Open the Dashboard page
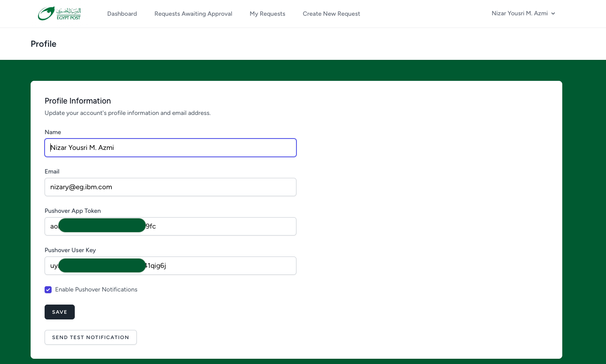The width and height of the screenshot is (606, 364). [x=122, y=14]
